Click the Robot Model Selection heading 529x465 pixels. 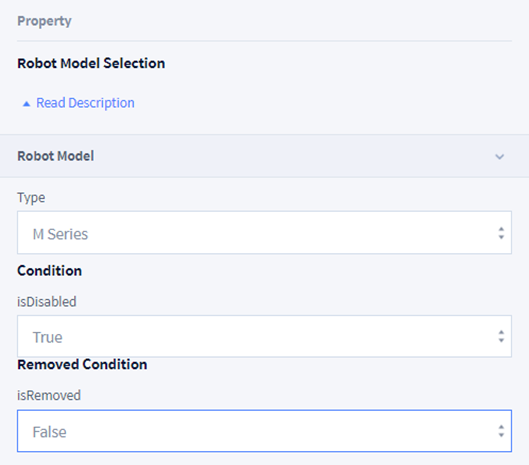[x=91, y=63]
